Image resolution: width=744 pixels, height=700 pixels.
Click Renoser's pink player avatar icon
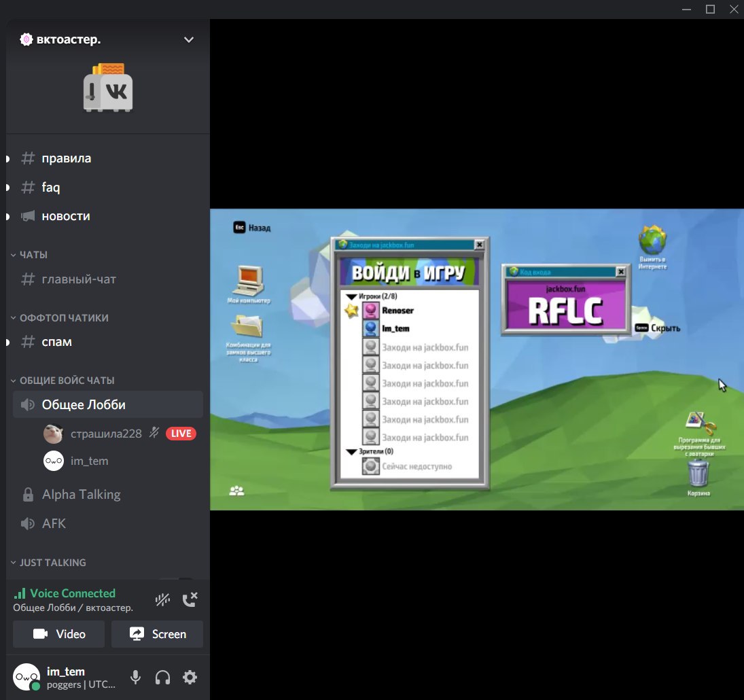coord(370,311)
